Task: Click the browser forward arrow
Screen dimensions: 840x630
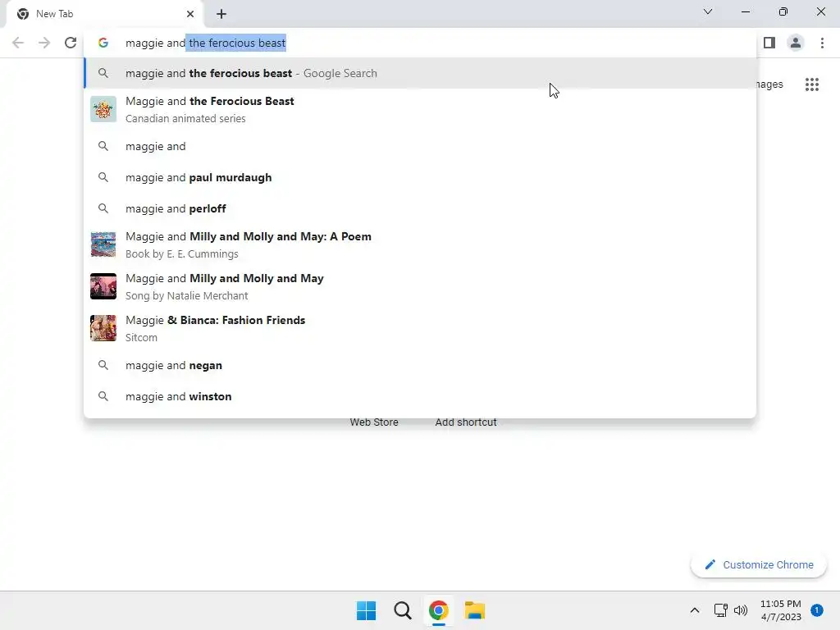Action: point(44,43)
